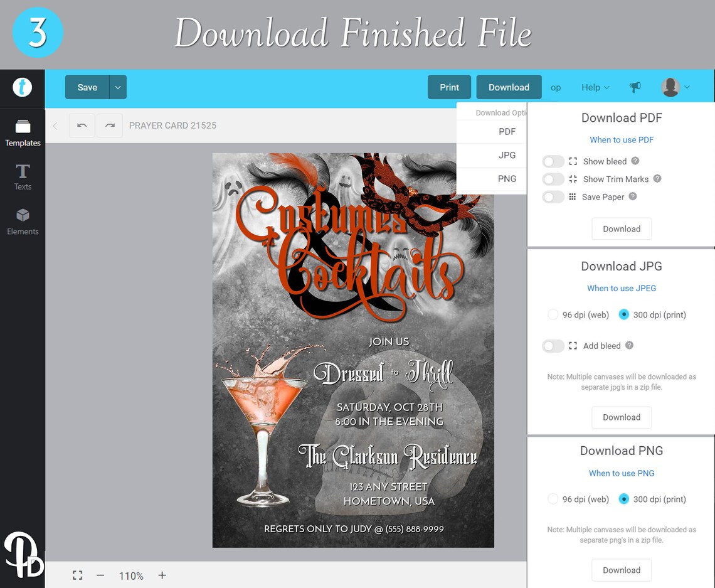Click Download under Download PNG
This screenshot has width=715, height=588.
622,570
